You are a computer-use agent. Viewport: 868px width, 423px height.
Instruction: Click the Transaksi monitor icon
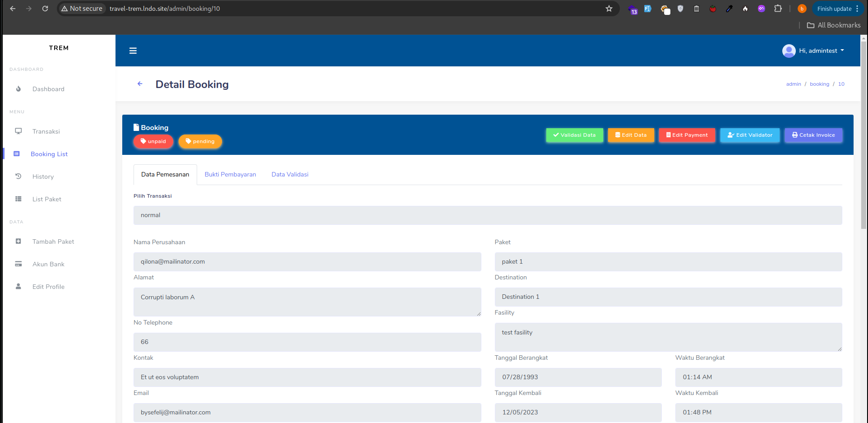[x=18, y=131]
